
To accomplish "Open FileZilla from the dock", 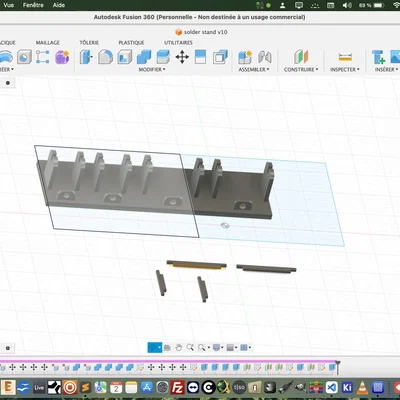I will pos(178,388).
